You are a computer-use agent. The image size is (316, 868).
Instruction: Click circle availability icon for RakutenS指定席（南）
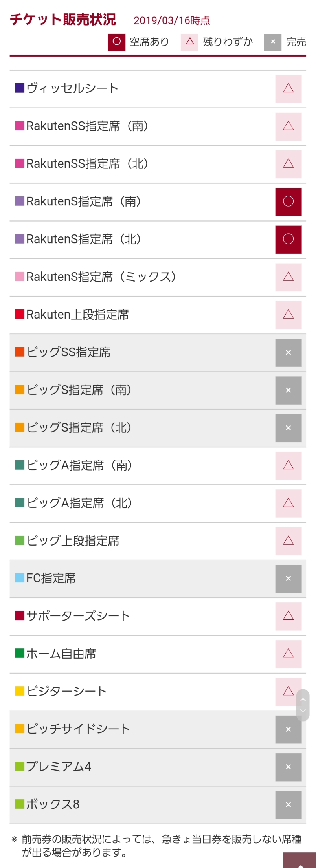tap(288, 202)
